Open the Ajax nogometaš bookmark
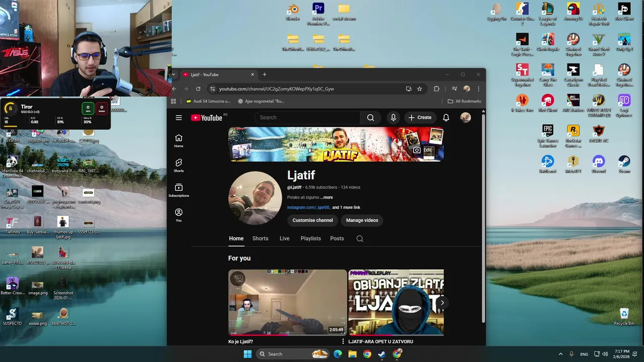Screen dimensions: 644x362 [261, 101]
